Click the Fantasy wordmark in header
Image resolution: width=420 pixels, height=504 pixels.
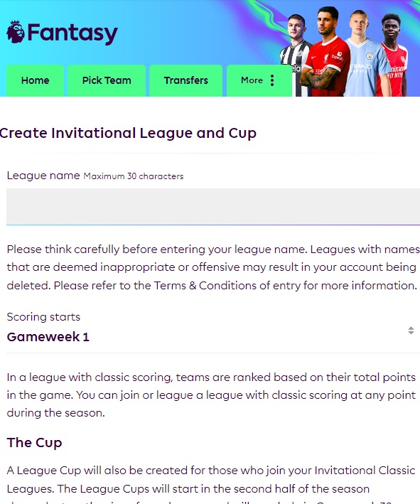[x=72, y=33]
